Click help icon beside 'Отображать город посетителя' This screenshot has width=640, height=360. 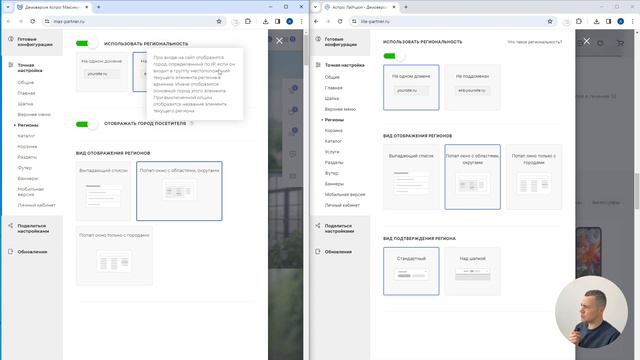click(191, 123)
